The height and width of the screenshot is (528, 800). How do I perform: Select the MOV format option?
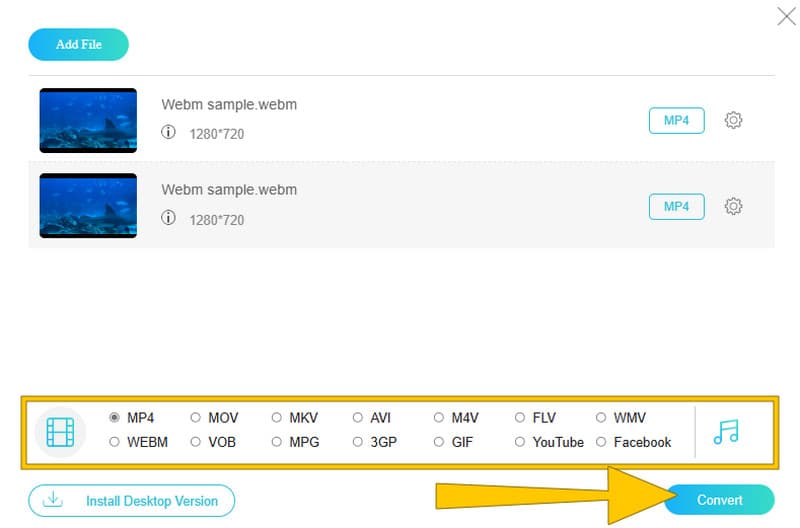(x=196, y=418)
